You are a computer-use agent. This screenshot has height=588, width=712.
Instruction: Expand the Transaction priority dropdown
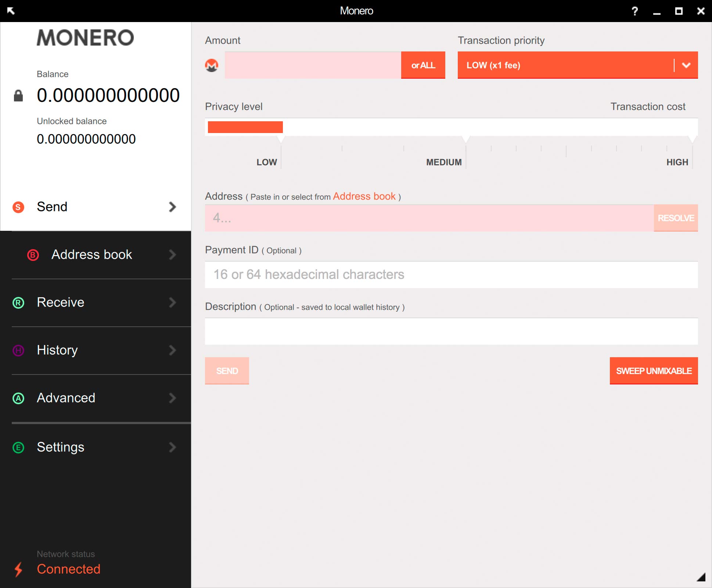coord(685,65)
